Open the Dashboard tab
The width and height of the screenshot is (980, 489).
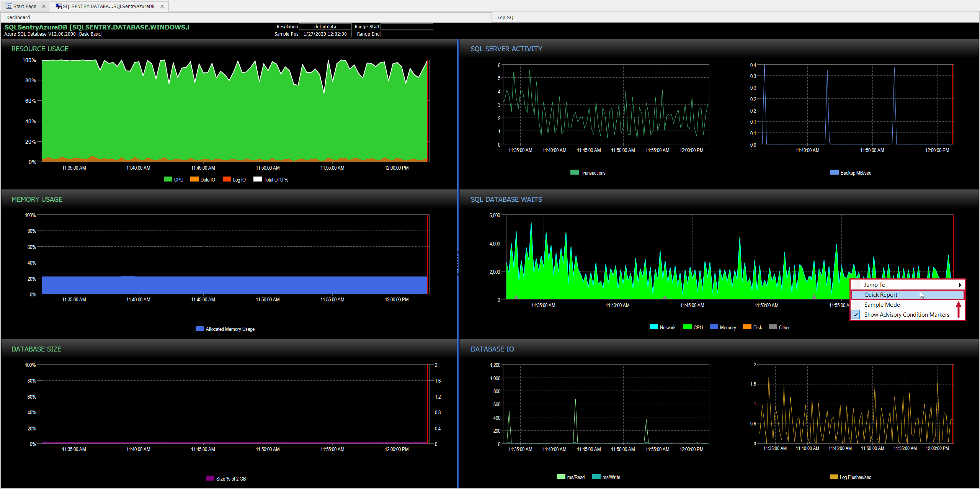click(x=18, y=17)
